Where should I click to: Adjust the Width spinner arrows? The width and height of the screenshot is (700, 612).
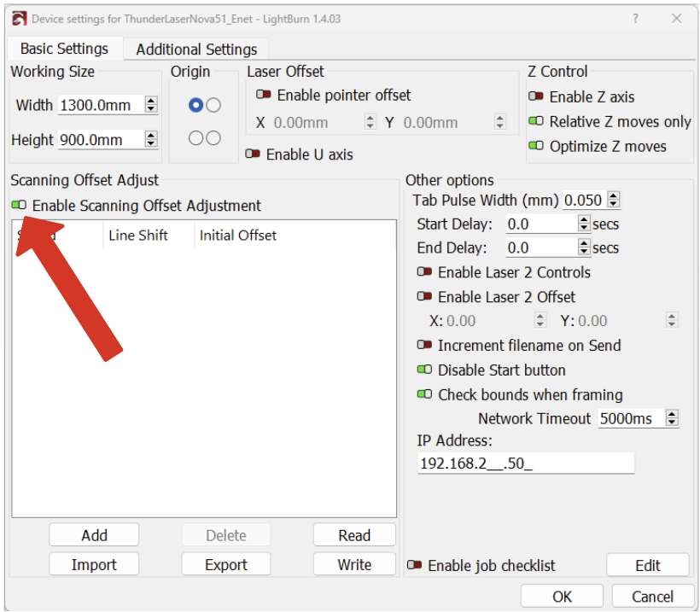point(151,105)
